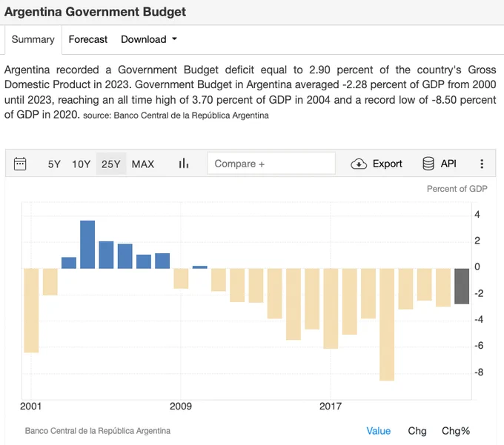Image resolution: width=504 pixels, height=445 pixels.
Task: Open the calendar date range picker
Action: coord(20,164)
